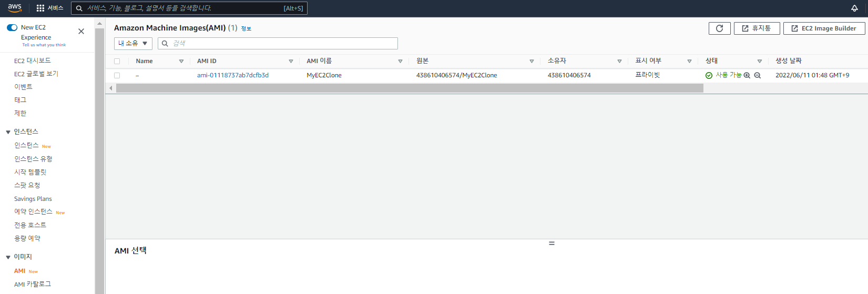Open the AMI ID column sort arrow
This screenshot has width=868, height=294.
point(291,62)
